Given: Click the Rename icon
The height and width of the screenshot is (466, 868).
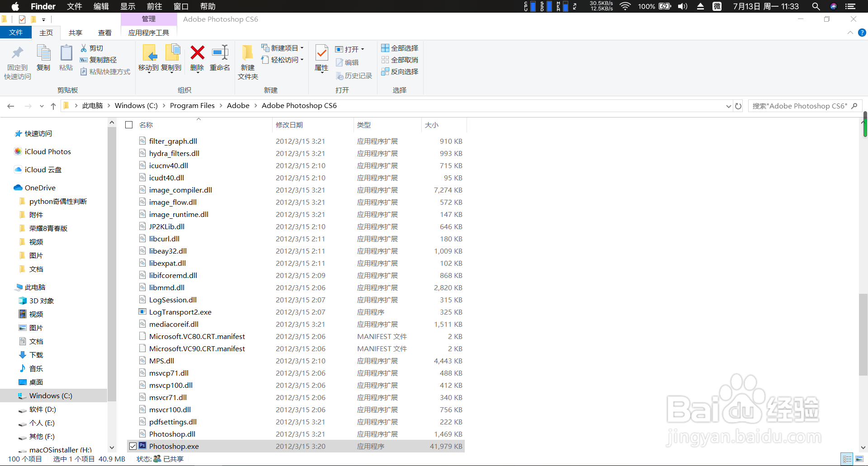Looking at the screenshot, I should (x=220, y=52).
